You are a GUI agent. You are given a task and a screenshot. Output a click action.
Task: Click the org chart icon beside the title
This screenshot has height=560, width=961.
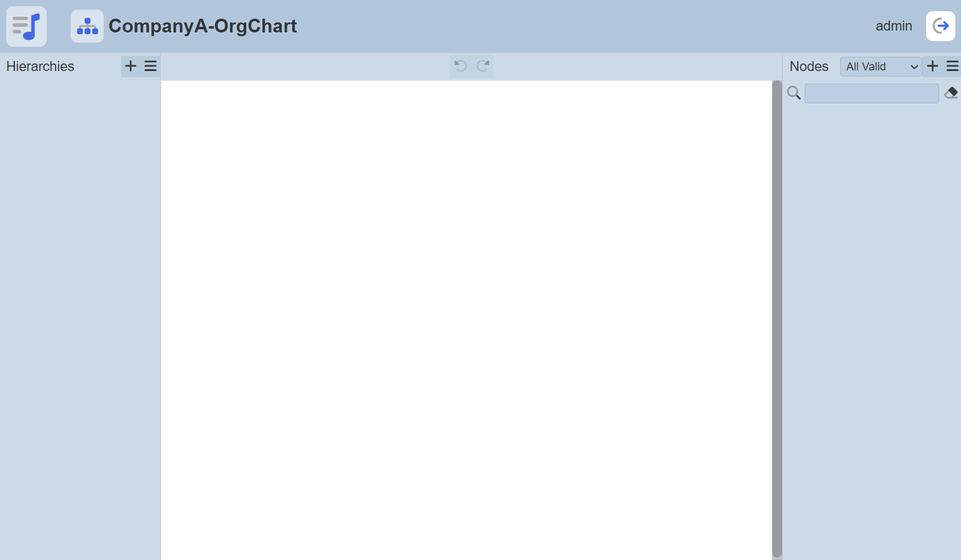point(87,26)
